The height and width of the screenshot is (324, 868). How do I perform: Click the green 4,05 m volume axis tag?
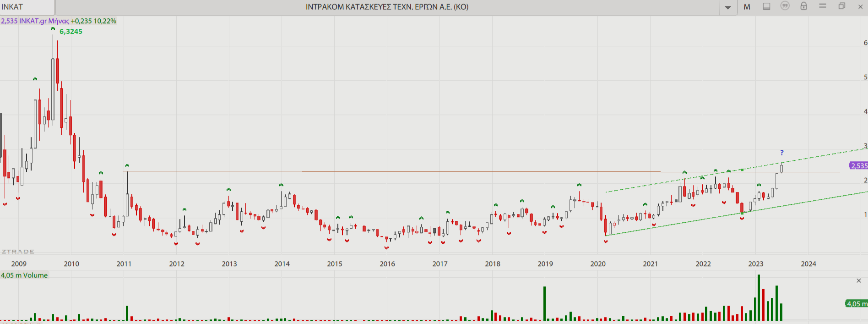coord(856,303)
